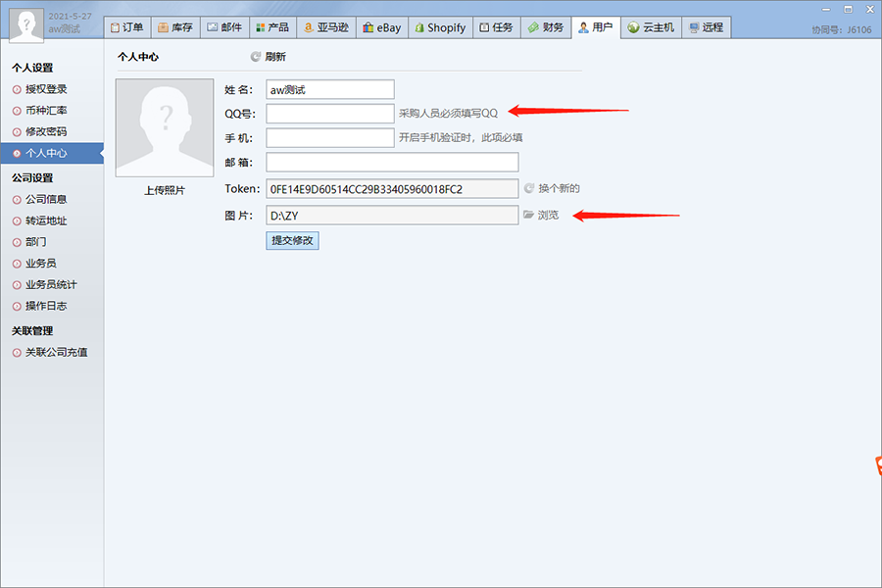Open 币种汇率 currency rates
The height and width of the screenshot is (588, 882).
tap(46, 111)
